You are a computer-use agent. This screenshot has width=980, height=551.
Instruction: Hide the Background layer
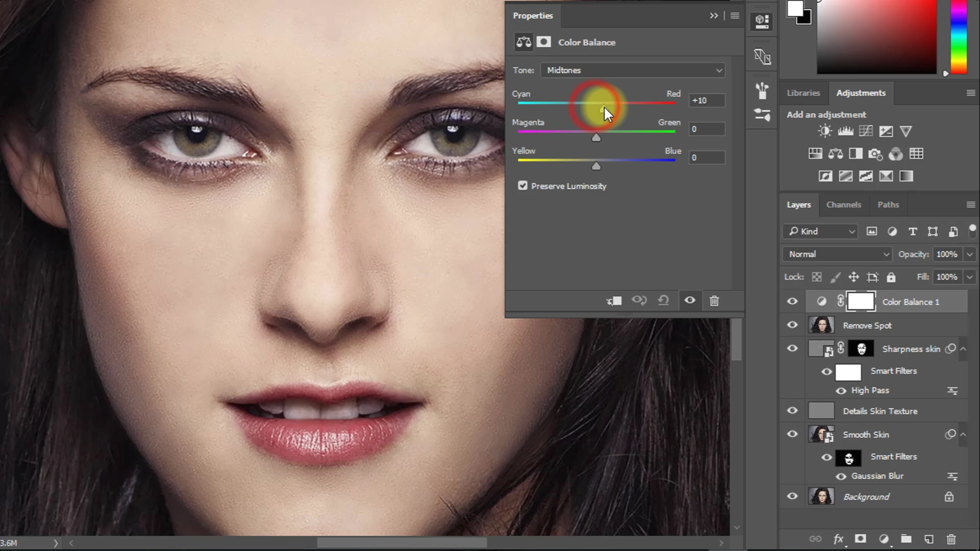[x=792, y=496]
